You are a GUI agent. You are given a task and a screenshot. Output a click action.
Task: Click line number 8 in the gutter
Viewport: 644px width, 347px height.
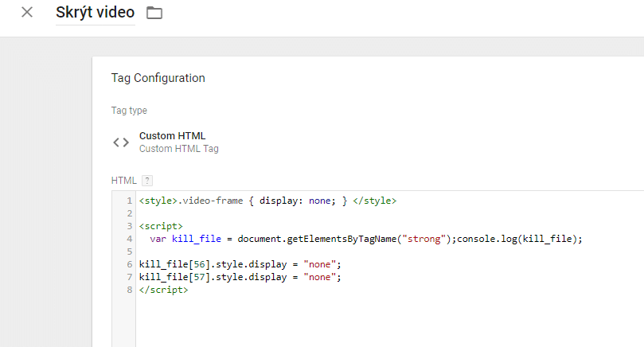coord(130,290)
